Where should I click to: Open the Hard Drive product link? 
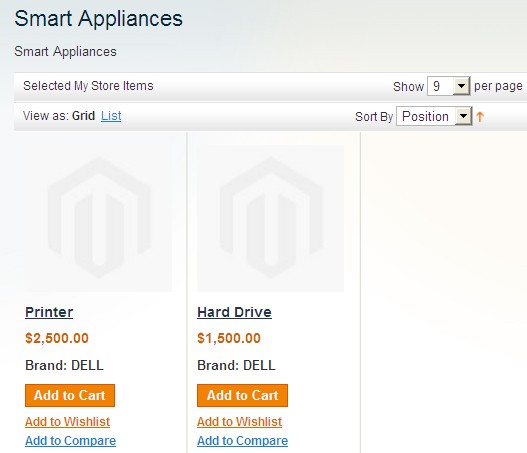pos(234,312)
